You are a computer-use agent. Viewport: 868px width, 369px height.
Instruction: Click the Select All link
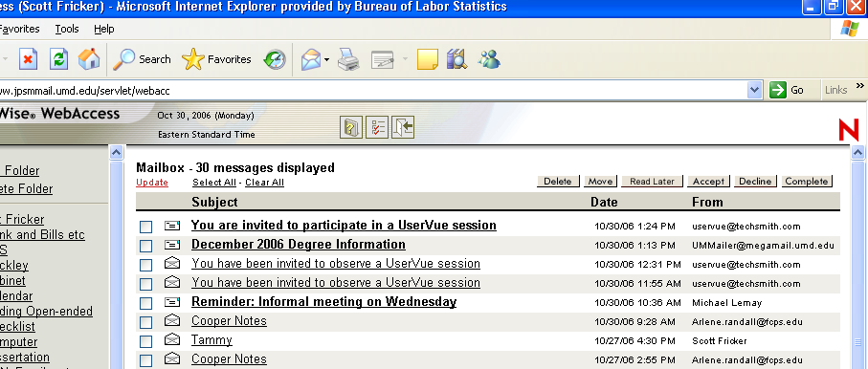tap(214, 183)
